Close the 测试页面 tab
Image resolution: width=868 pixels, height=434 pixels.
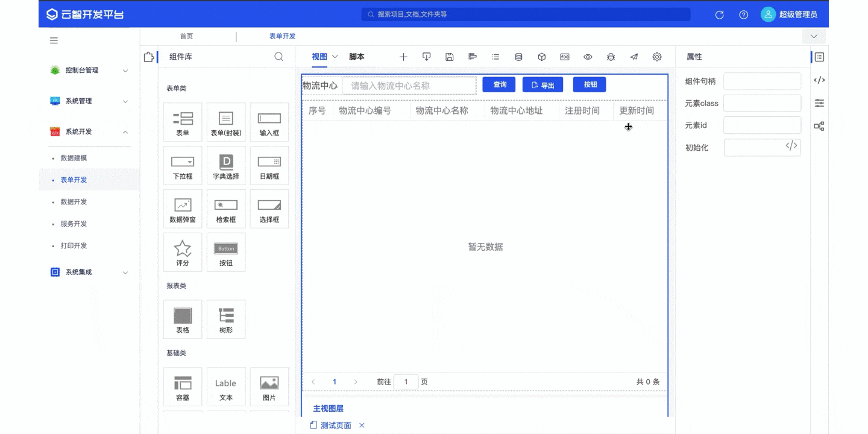coord(362,426)
